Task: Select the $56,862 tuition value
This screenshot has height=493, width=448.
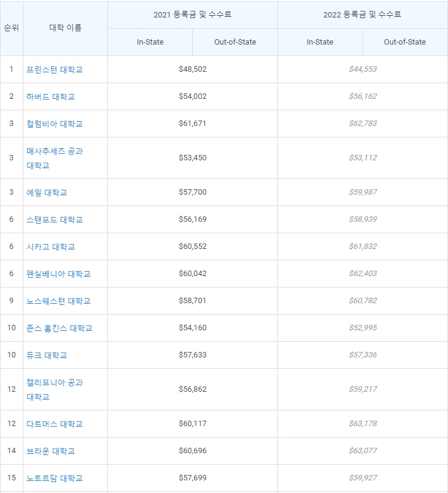Action: 192,389
